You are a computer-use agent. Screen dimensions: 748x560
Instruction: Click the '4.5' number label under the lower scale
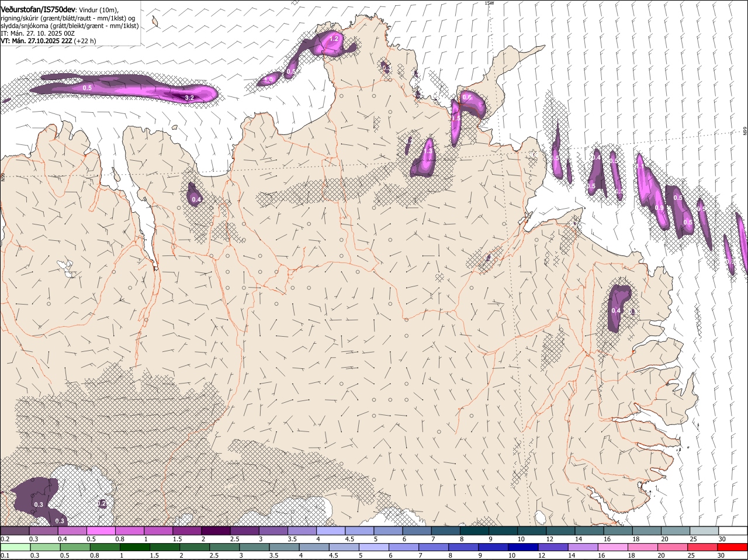pyautogui.click(x=333, y=555)
